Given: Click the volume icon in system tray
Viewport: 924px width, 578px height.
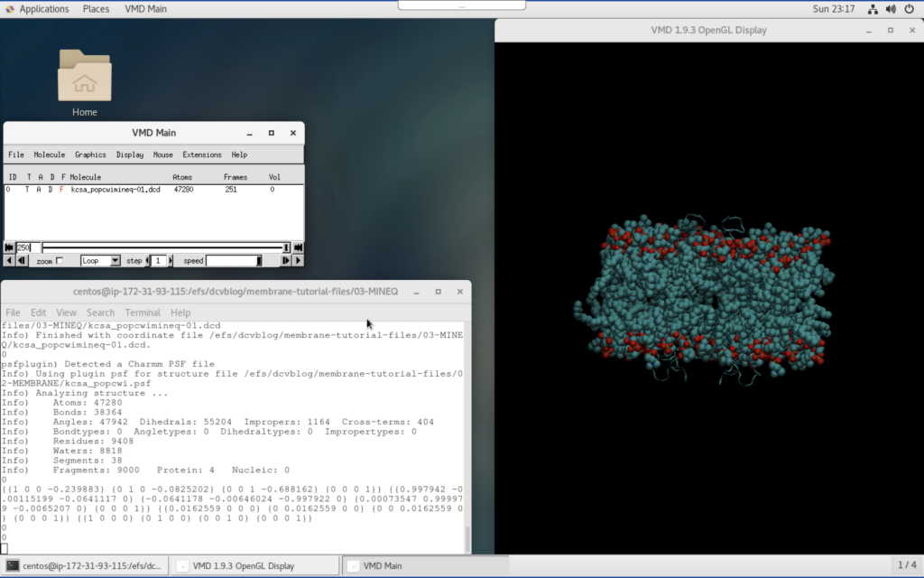Looking at the screenshot, I should [x=891, y=9].
